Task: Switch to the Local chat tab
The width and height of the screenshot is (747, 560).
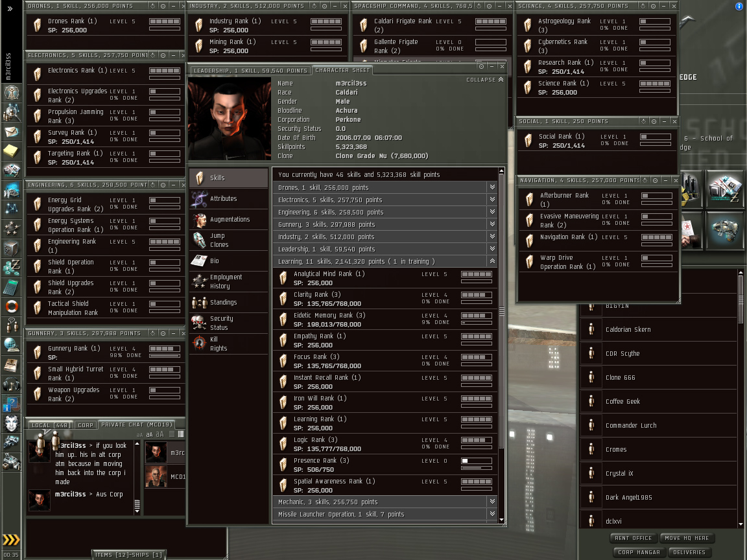Action: tap(50, 425)
